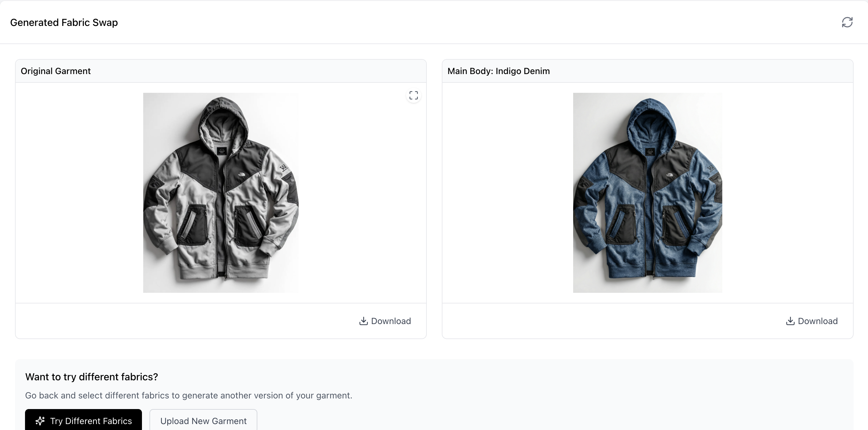This screenshot has width=868, height=430.
Task: Click the Indigo Denim fabric swatch result
Action: tap(647, 193)
